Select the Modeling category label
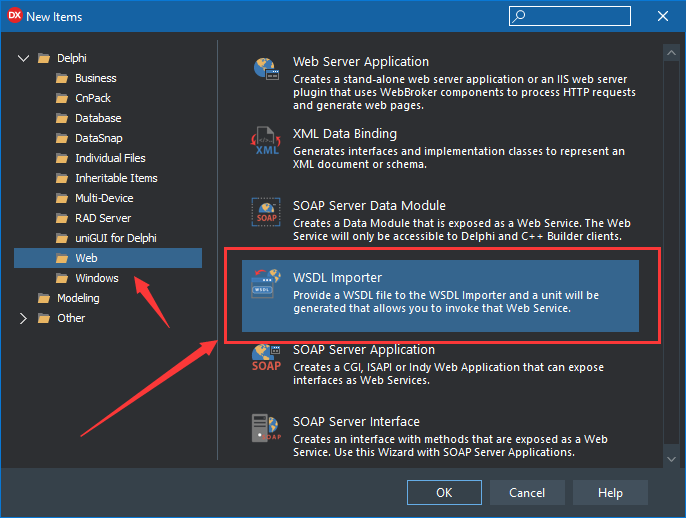The height and width of the screenshot is (518, 686). 78,298
